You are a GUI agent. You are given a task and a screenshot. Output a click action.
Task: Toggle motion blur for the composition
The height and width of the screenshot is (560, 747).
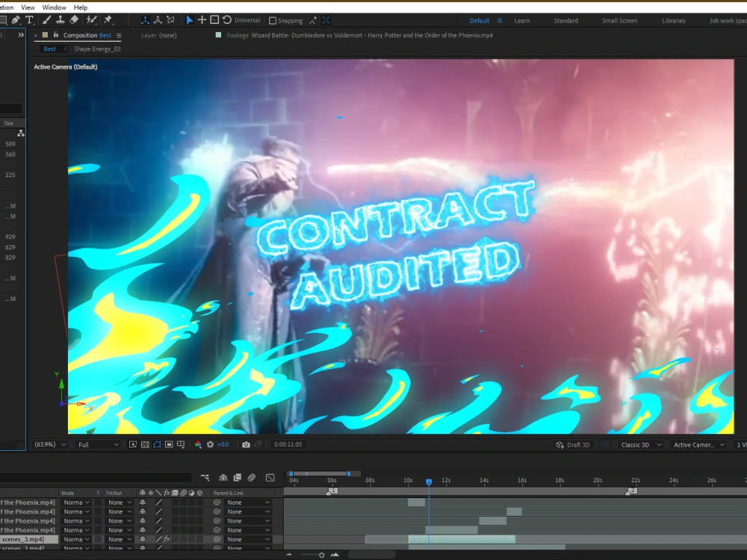coord(252,478)
